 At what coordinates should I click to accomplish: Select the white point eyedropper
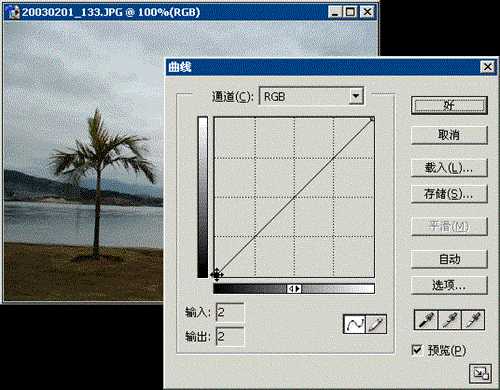[x=472, y=320]
